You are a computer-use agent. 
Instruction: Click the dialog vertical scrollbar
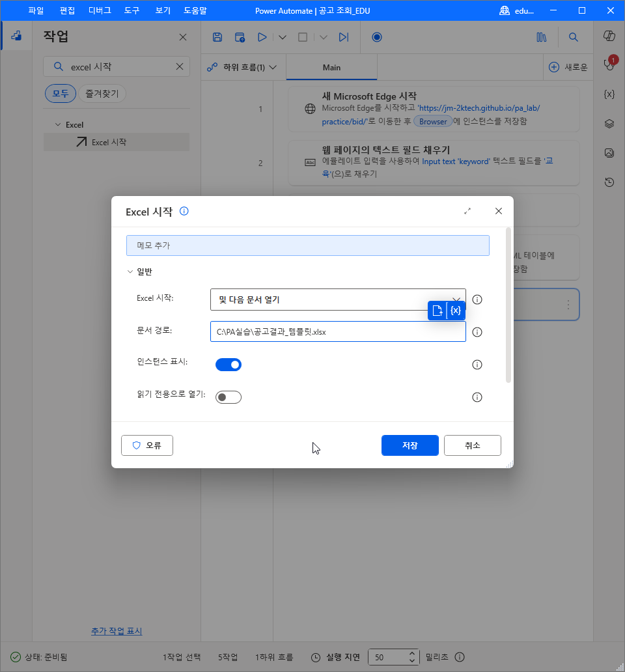508,305
